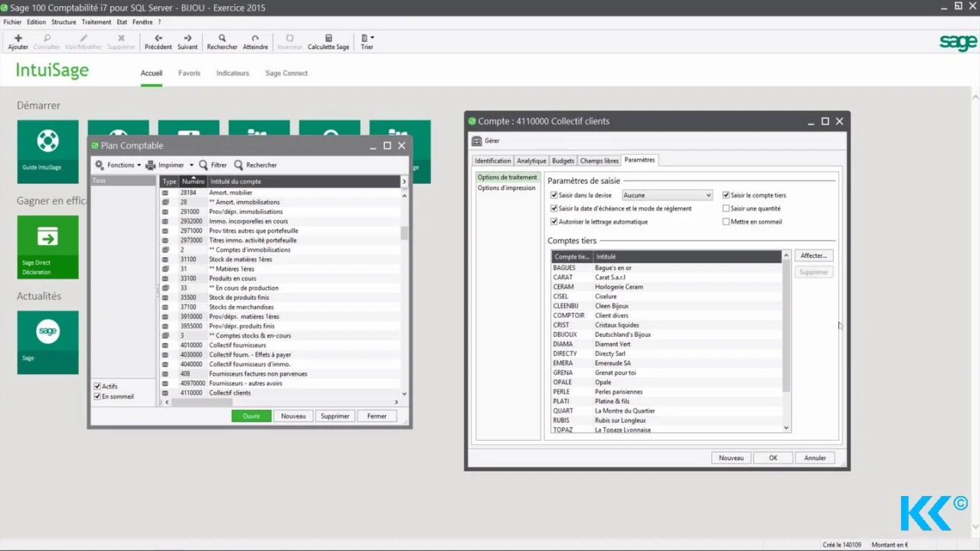Click OK in the Compte window
980x551 pixels.
pyautogui.click(x=773, y=458)
